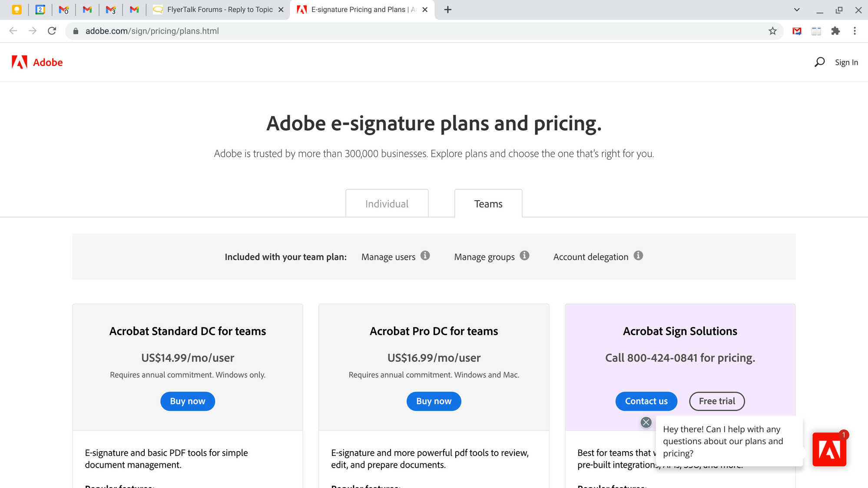Click the padlock site security icon

[75, 31]
